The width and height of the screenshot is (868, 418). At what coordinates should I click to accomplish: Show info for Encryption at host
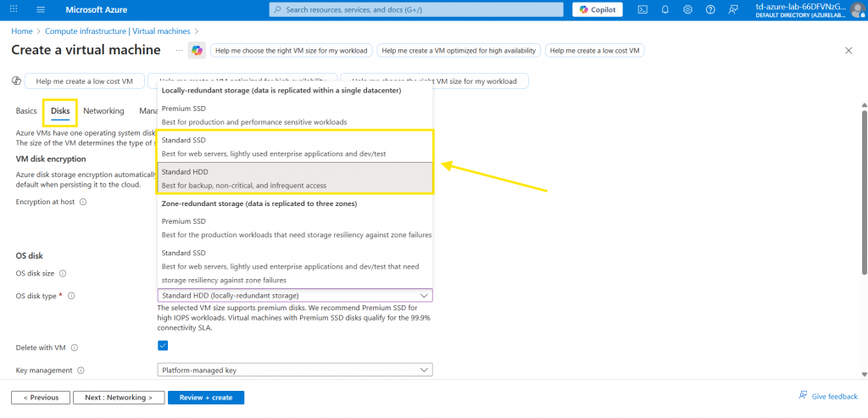point(83,202)
